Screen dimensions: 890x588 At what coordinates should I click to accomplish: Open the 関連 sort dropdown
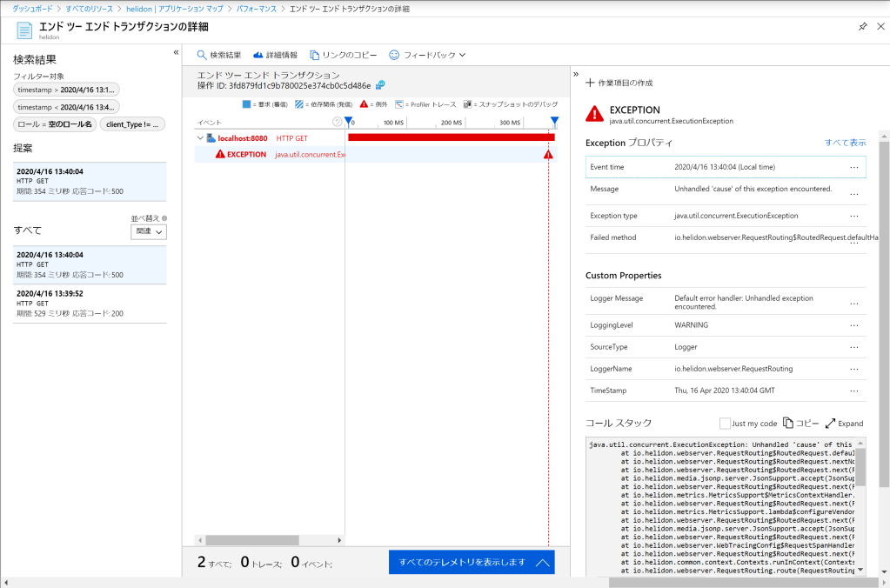[x=149, y=231]
